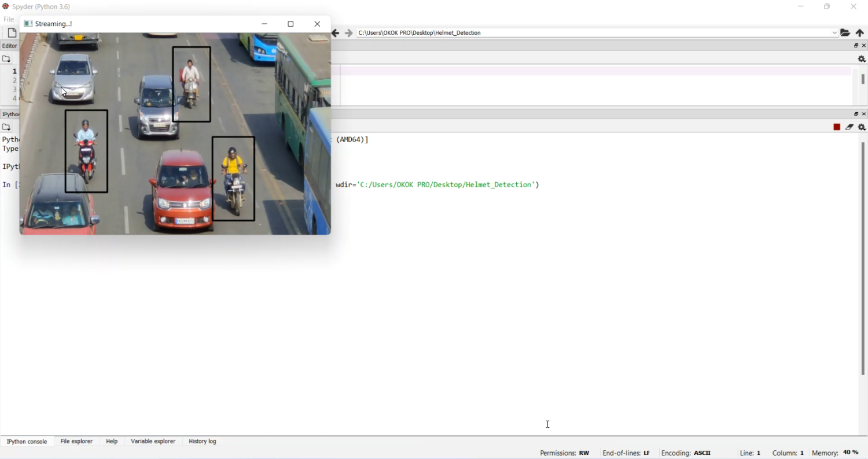This screenshot has height=459, width=868.
Task: Browse for a working directory folder icon
Action: click(x=845, y=33)
